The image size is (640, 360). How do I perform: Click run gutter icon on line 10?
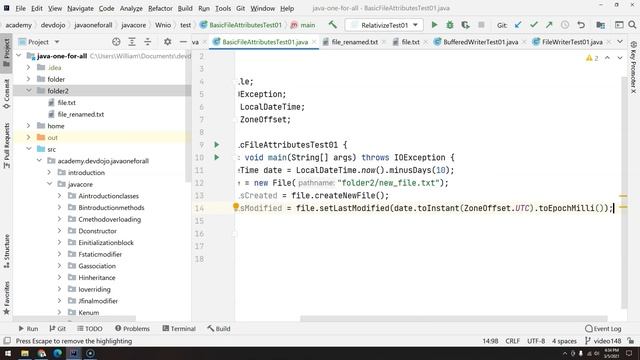[x=217, y=157]
